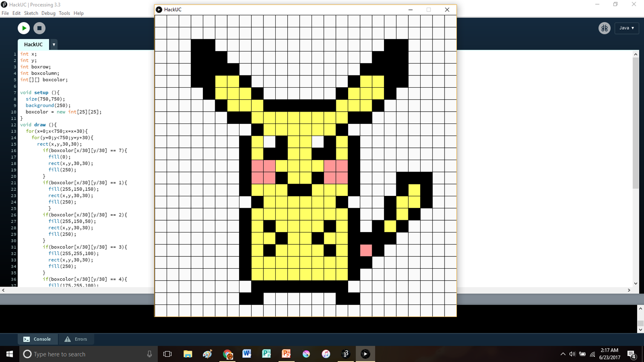Open the Java mode dropdown
Viewport: 644px width, 362px height.
627,28
